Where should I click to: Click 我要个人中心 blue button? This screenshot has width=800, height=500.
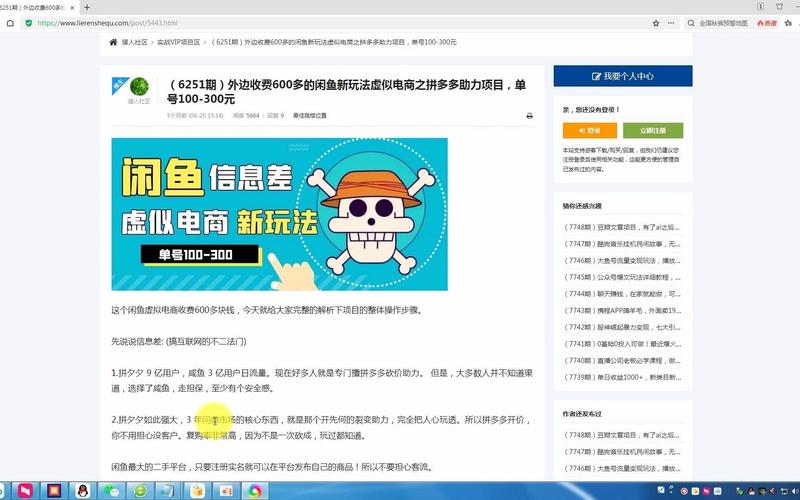click(623, 76)
